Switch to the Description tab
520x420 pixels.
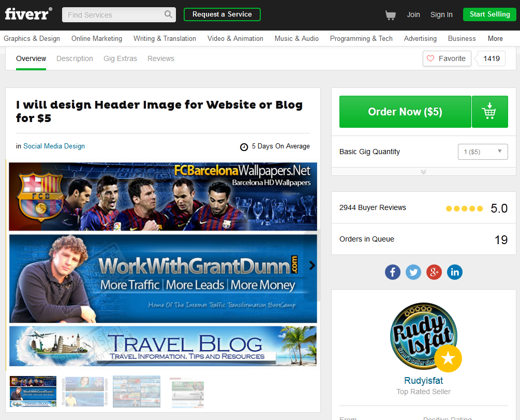[75, 58]
